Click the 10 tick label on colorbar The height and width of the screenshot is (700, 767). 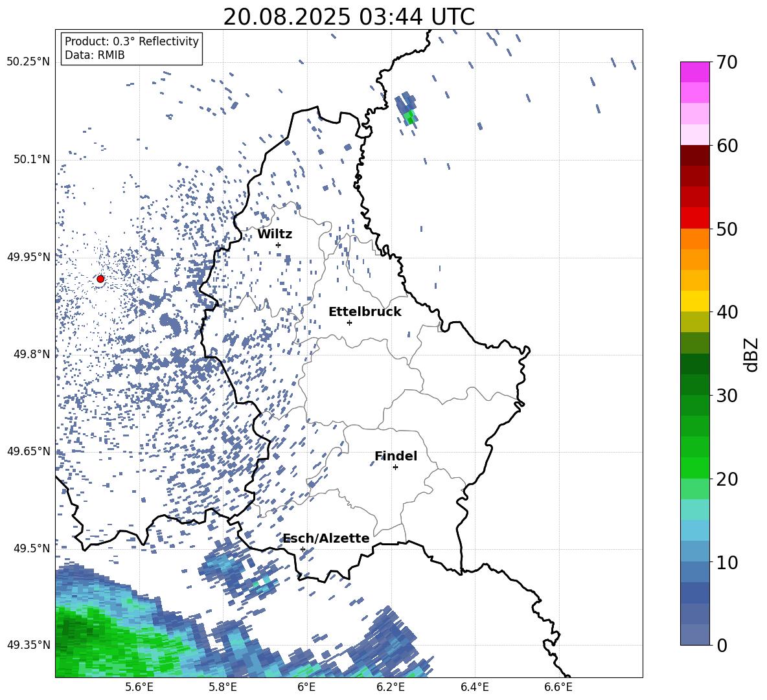point(727,562)
